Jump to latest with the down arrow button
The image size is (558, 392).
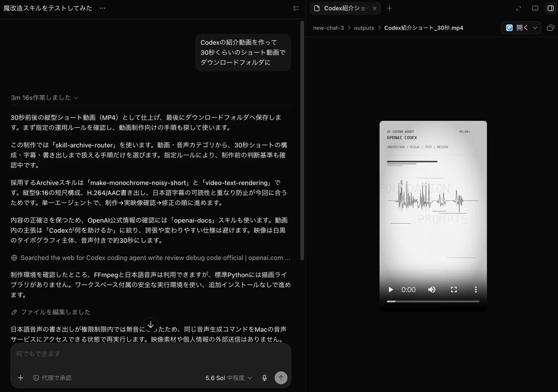151,325
